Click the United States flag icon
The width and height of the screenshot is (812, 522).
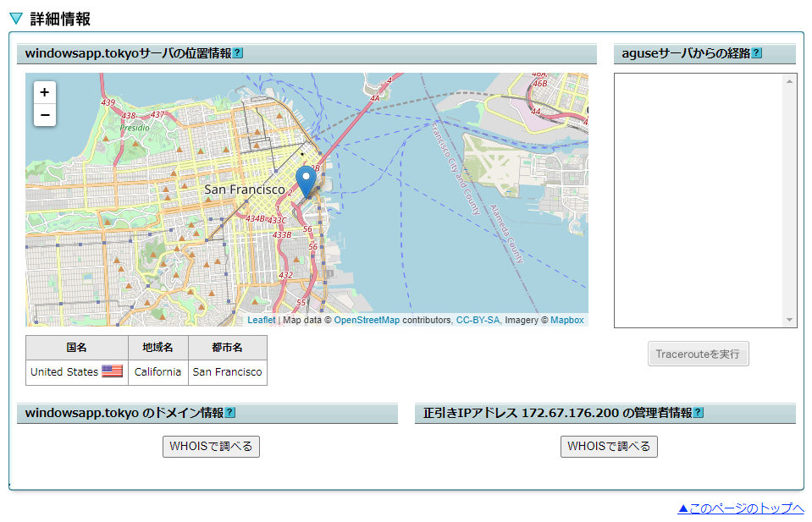pos(112,371)
